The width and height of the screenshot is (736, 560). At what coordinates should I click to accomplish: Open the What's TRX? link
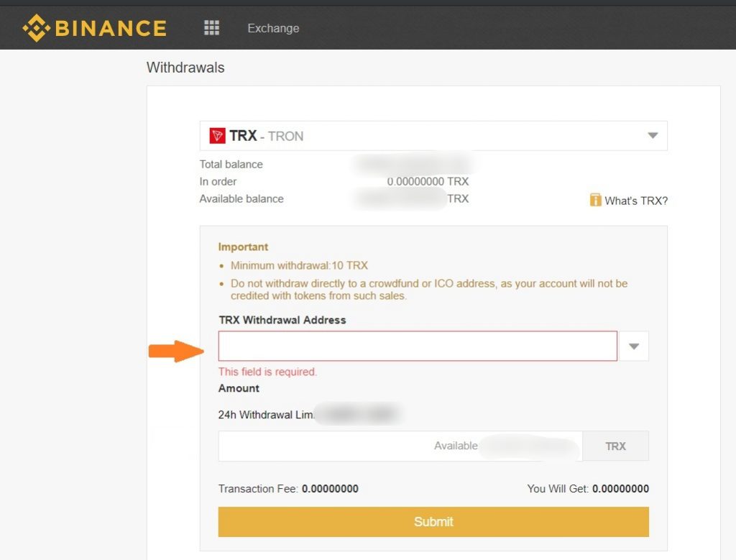636,201
